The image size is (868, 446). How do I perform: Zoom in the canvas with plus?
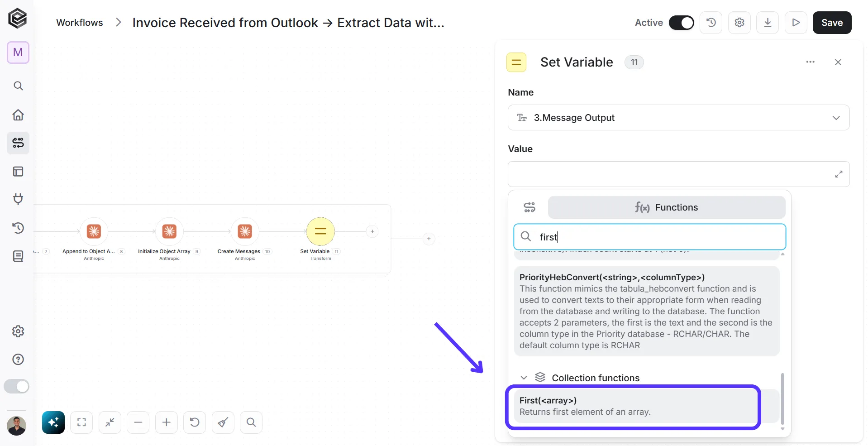[167, 422]
